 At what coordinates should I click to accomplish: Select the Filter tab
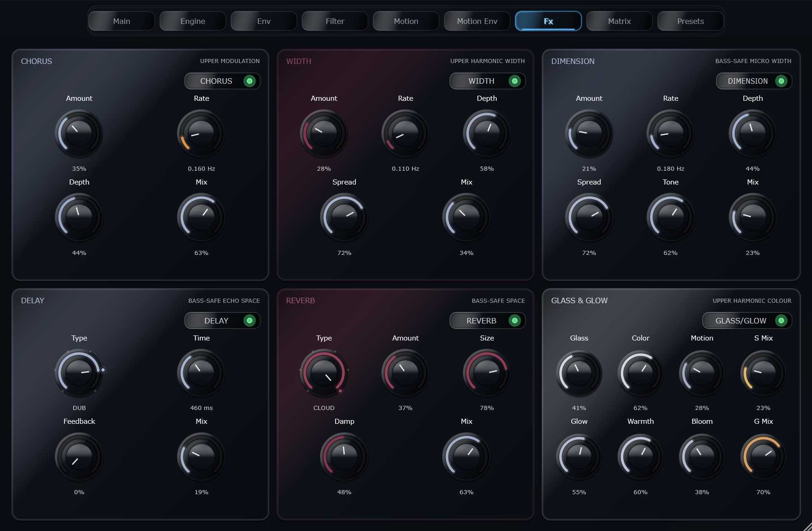click(x=335, y=21)
